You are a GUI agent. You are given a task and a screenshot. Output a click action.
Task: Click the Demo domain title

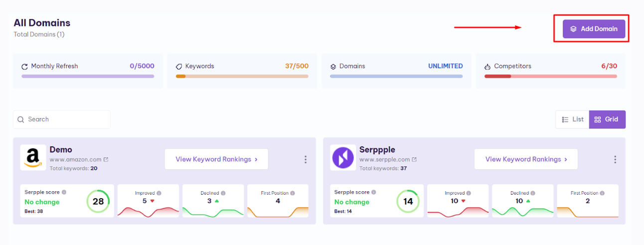[61, 149]
